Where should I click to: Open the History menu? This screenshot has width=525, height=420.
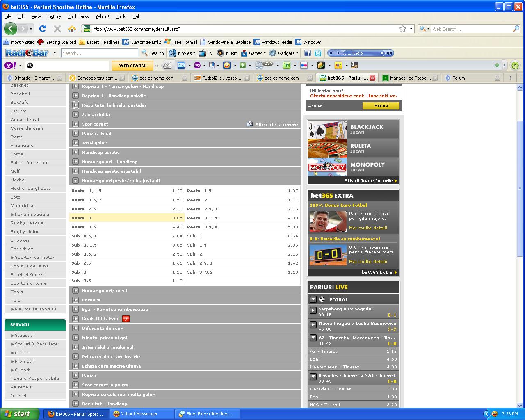(x=54, y=16)
